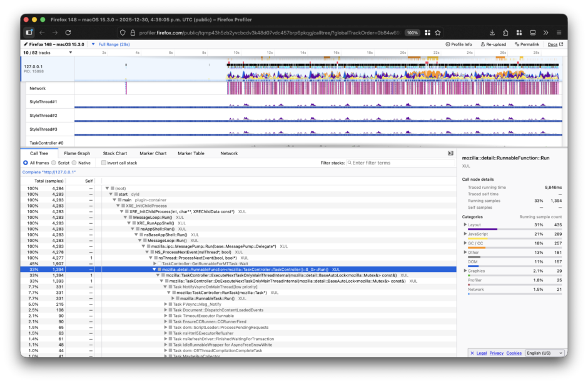Expand the JavaScript category in the sidebar

[465, 234]
